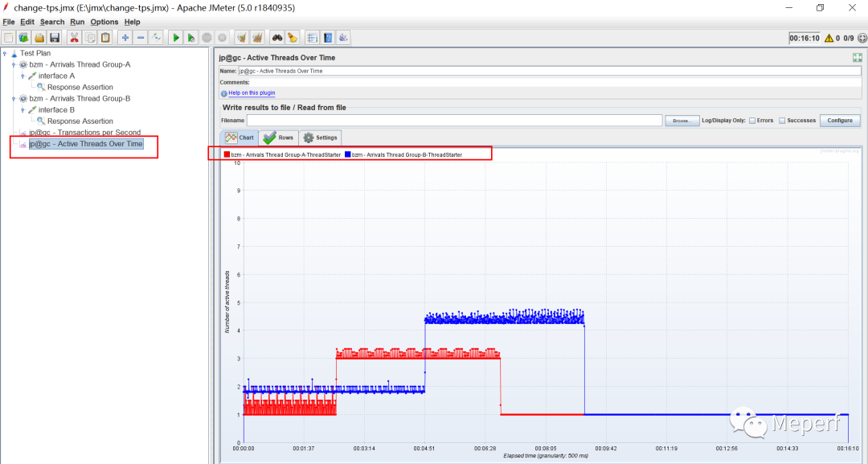This screenshot has width=868, height=464.
Task: Collapse the Test Plan tree node
Action: [5, 53]
